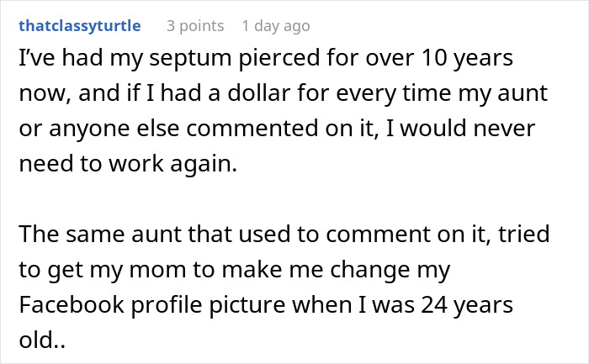Click the 3 points score
This screenshot has width=589, height=364.
click(x=195, y=26)
